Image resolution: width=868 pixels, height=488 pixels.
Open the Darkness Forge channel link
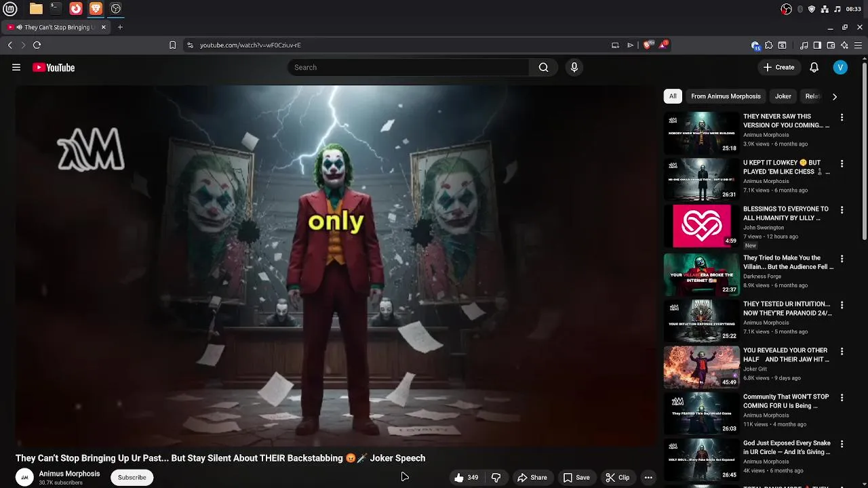(x=762, y=277)
